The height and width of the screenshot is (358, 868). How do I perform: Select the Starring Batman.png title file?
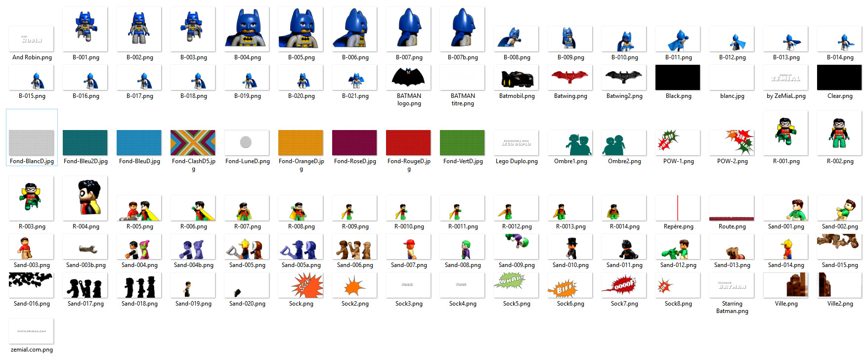point(732,285)
